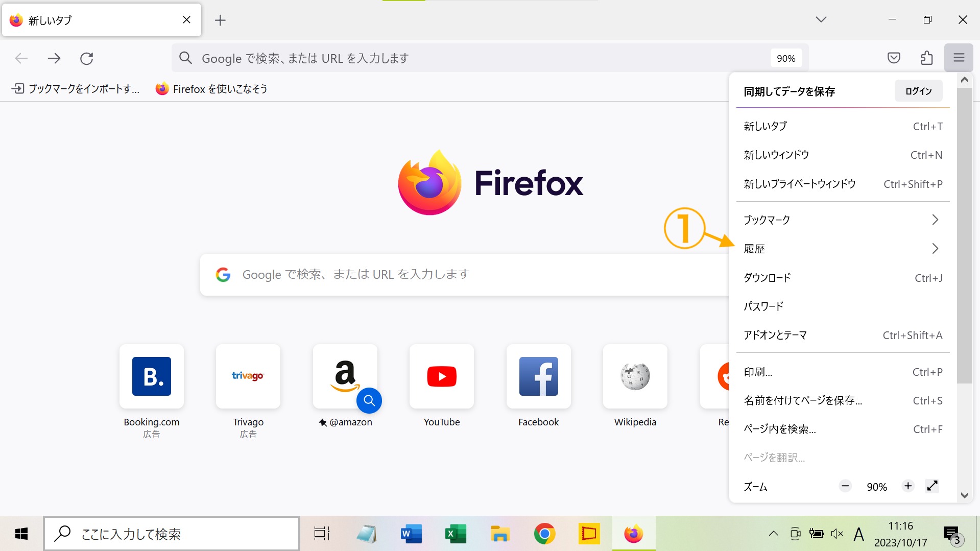Open the list all tabs dropdown arrow
Viewport: 980px width, 551px height.
pos(821,19)
